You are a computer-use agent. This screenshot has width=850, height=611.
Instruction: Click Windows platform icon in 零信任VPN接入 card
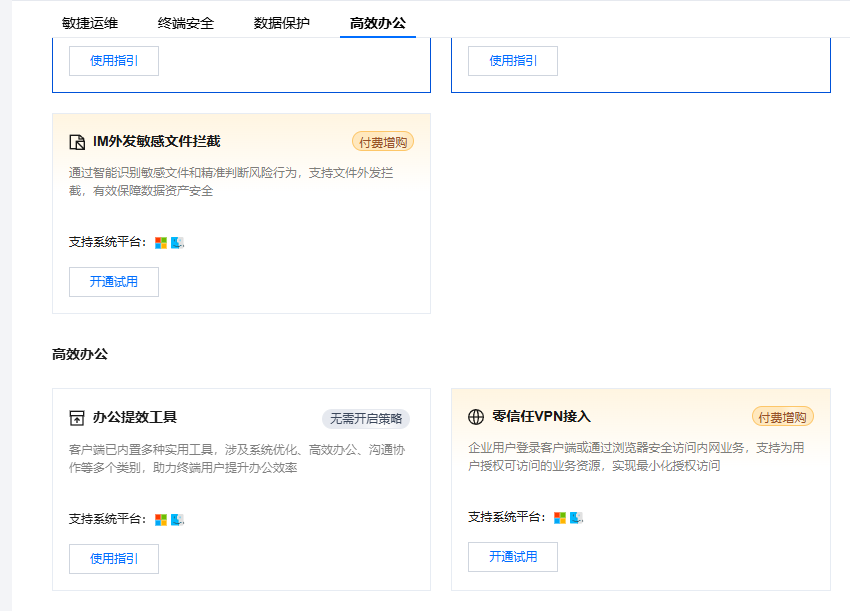560,518
